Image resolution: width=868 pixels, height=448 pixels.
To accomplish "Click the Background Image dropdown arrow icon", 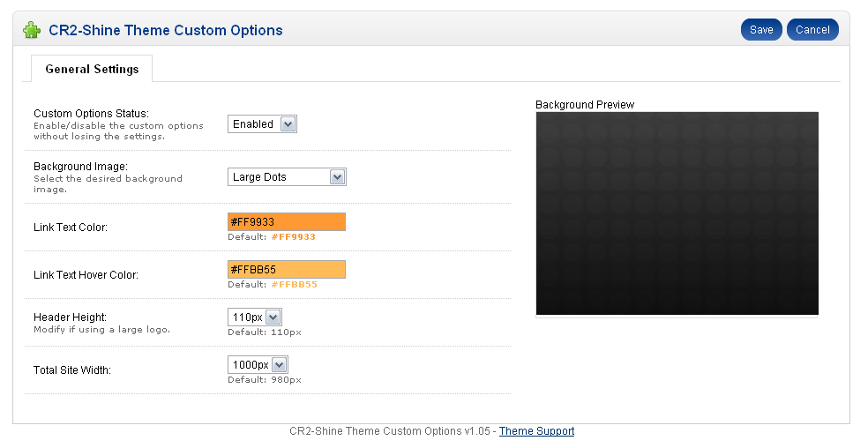I will pyautogui.click(x=337, y=177).
